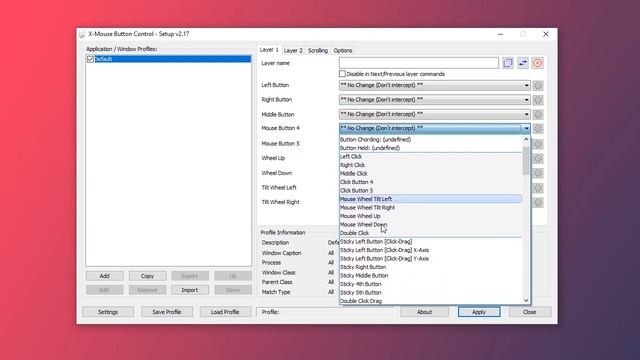Select Sticky 5th Button option
The height and width of the screenshot is (360, 640).
pos(431,293)
